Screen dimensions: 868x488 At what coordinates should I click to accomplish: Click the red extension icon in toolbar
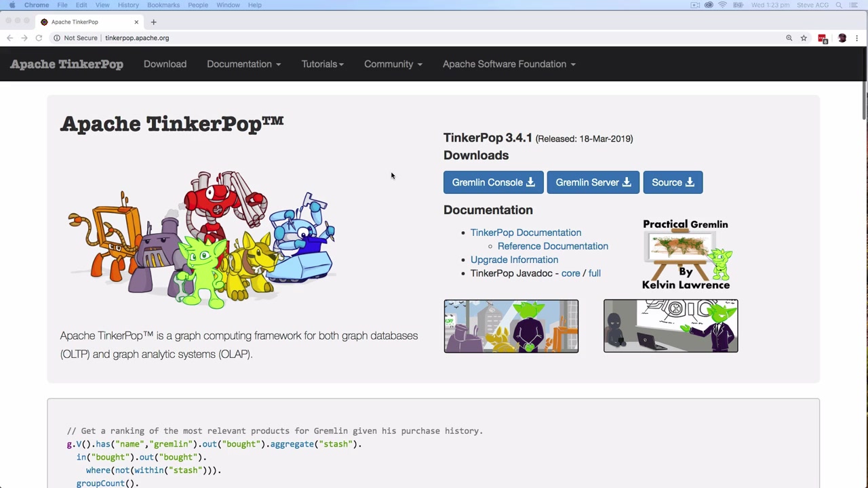click(x=823, y=39)
